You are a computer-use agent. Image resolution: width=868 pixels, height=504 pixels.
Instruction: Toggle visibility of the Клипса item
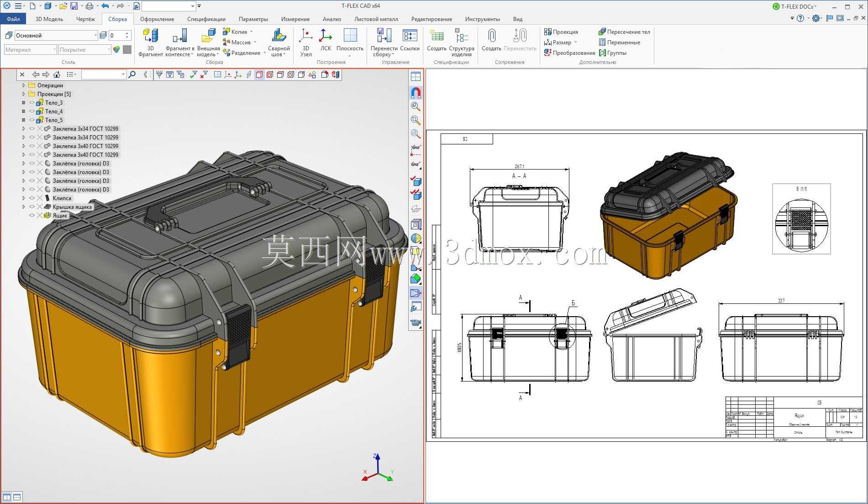(32, 198)
